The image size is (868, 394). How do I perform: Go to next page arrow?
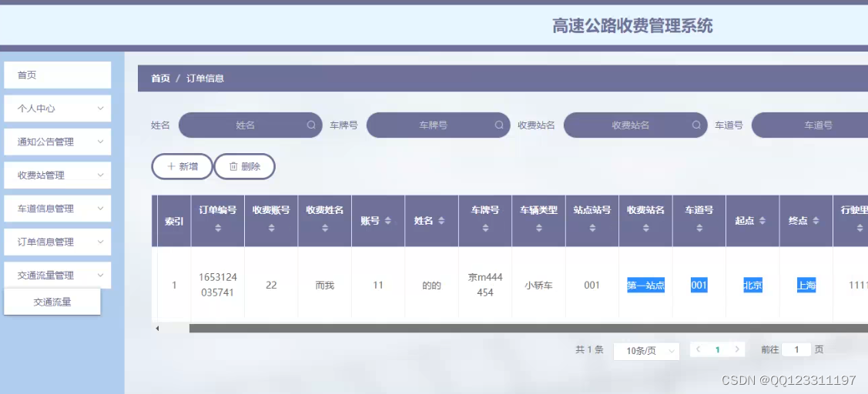coord(737,349)
